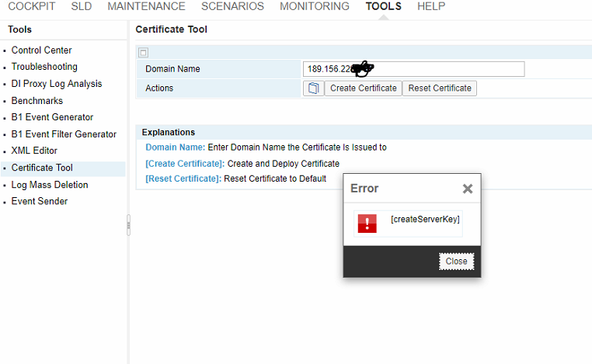Click the Tools sidebar heading
The height and width of the screenshot is (364, 592).
point(19,29)
